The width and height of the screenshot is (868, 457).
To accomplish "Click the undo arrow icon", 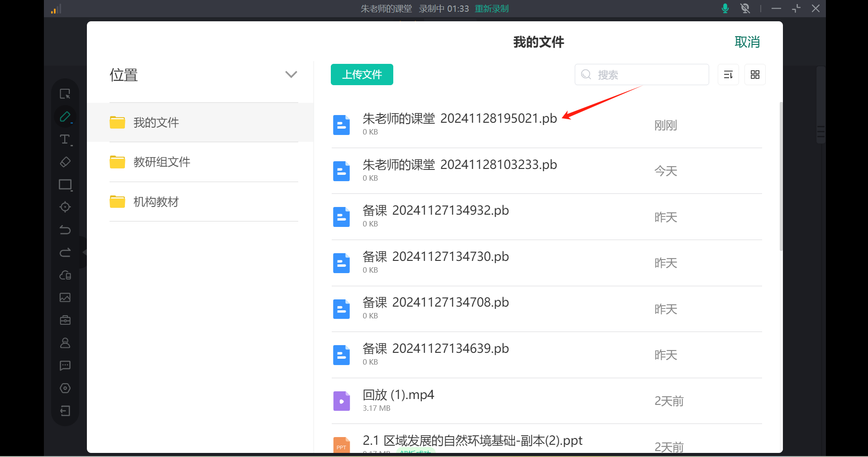I will (65, 230).
